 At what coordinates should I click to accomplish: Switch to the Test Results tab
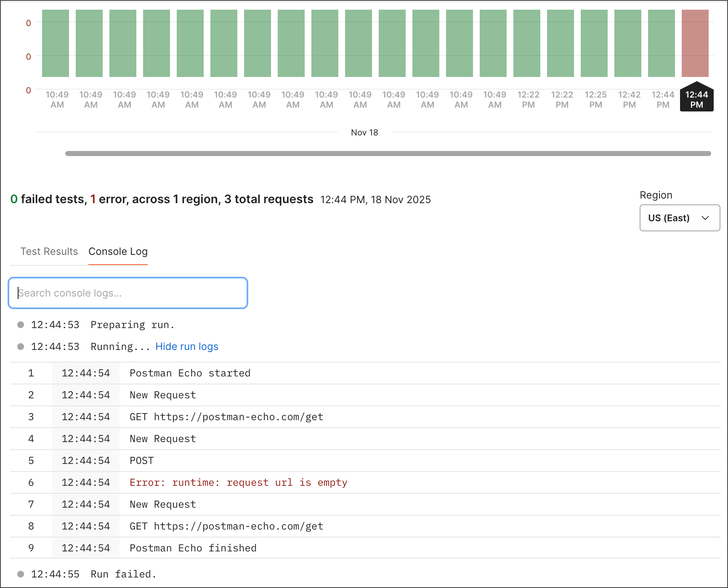click(x=49, y=252)
